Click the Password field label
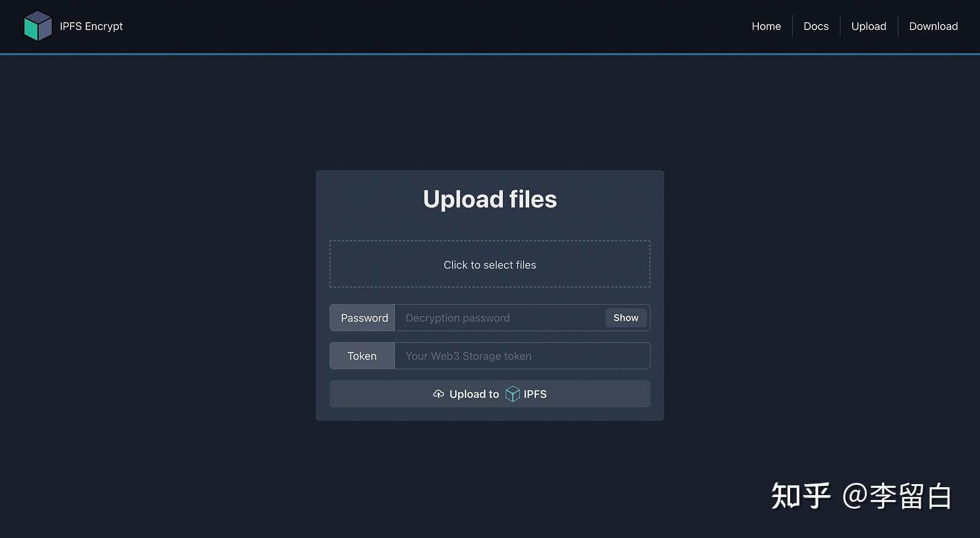980x538 pixels. 362,318
